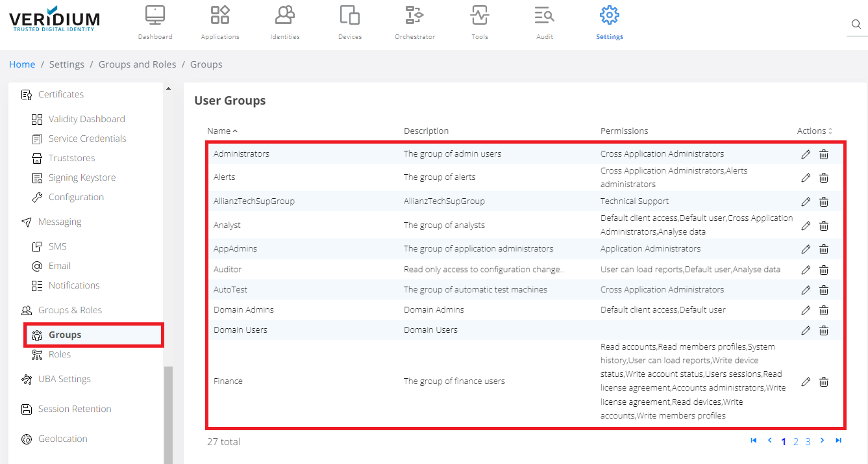868x464 pixels.
Task: Click the Home breadcrumb link
Action: click(x=22, y=64)
